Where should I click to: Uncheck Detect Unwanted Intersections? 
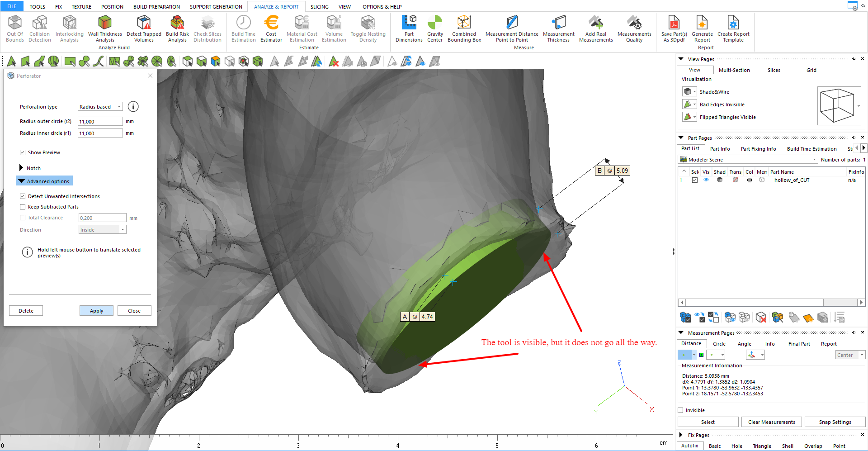23,196
